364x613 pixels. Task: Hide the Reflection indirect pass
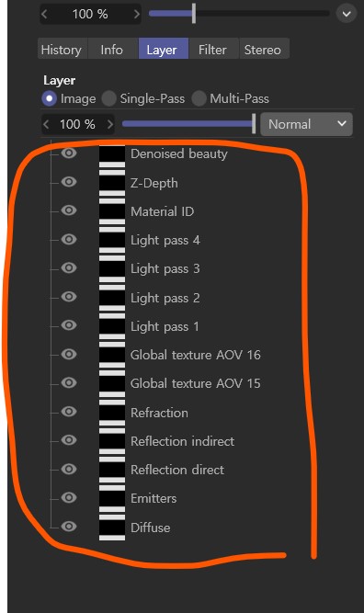coord(69,440)
